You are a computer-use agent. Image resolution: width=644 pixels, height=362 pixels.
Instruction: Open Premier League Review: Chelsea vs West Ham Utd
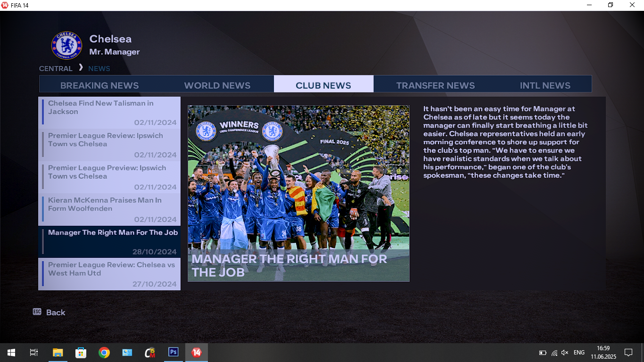point(109,274)
